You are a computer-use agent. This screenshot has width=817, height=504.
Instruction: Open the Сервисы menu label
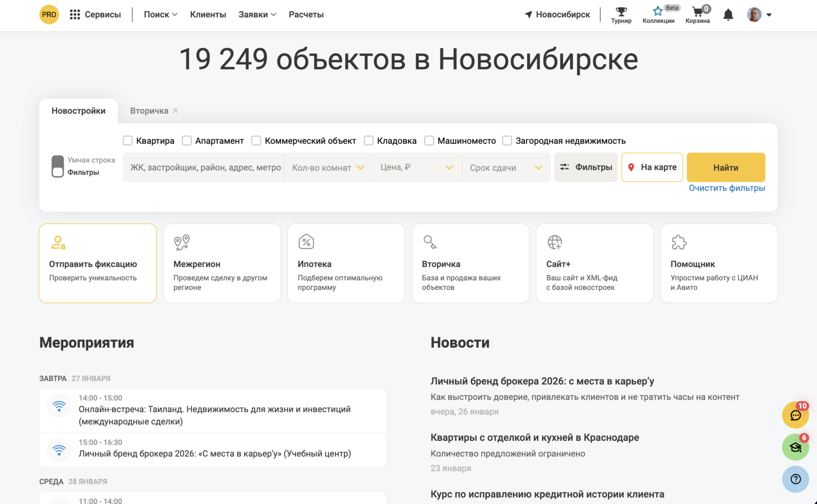(x=103, y=15)
